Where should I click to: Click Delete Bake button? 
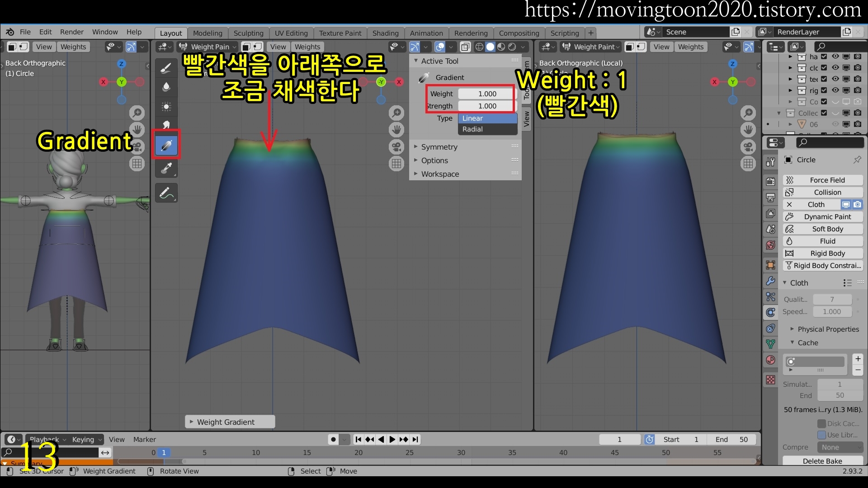tap(822, 461)
